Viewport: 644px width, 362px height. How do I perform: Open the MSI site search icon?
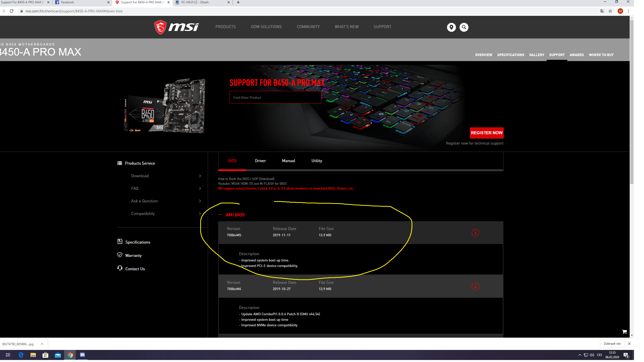click(464, 27)
